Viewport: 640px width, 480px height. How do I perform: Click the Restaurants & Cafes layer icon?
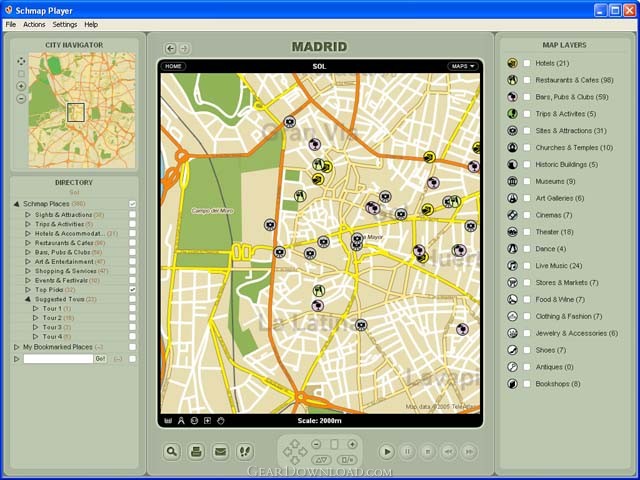[512, 80]
